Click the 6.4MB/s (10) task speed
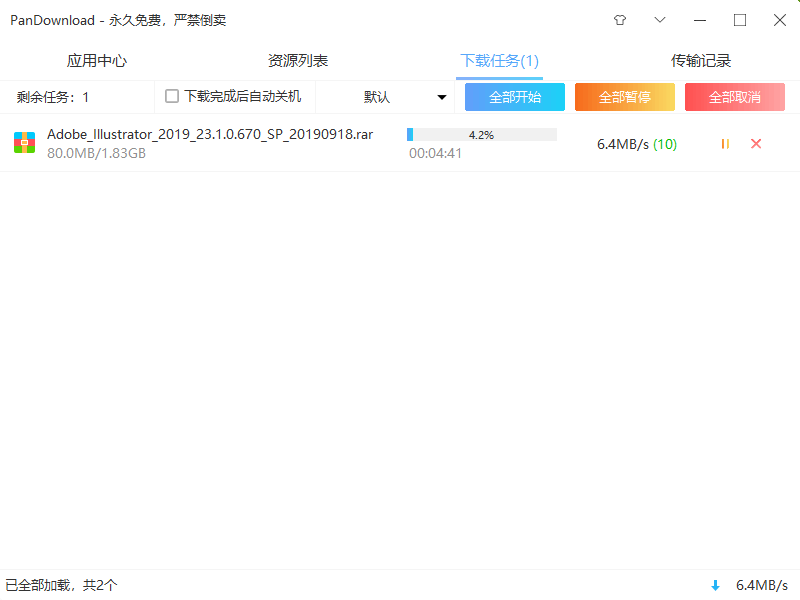The image size is (800, 600). pyautogui.click(x=637, y=144)
